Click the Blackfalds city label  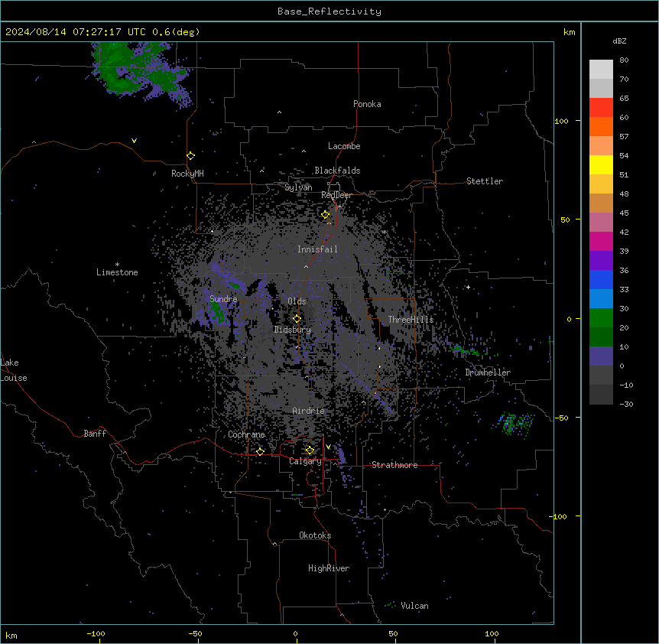pyautogui.click(x=337, y=171)
